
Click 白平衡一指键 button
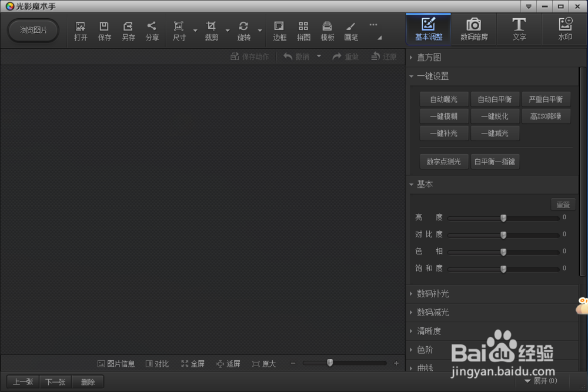pos(495,162)
